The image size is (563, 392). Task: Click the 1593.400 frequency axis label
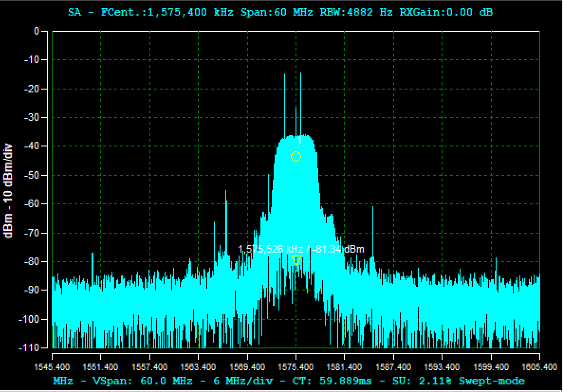click(x=442, y=367)
